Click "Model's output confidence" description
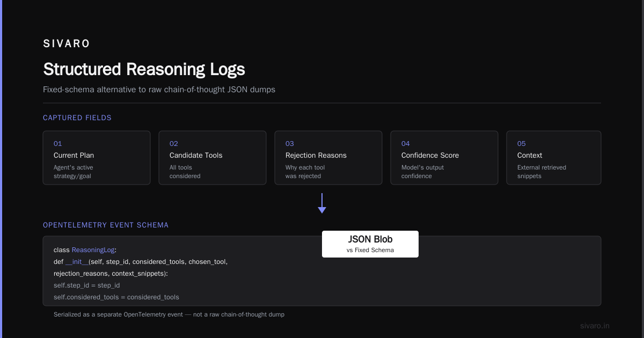The image size is (644, 338). click(x=423, y=172)
